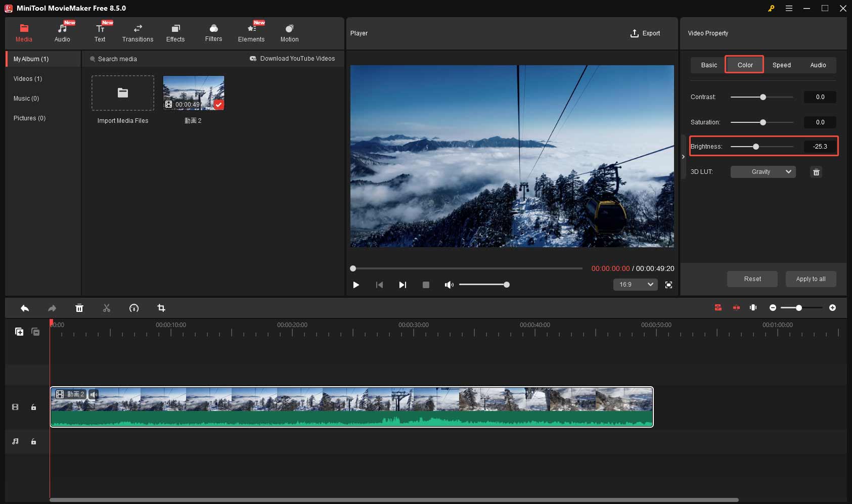Viewport: 852px width, 504px height.
Task: Lock the music track
Action: point(33,441)
